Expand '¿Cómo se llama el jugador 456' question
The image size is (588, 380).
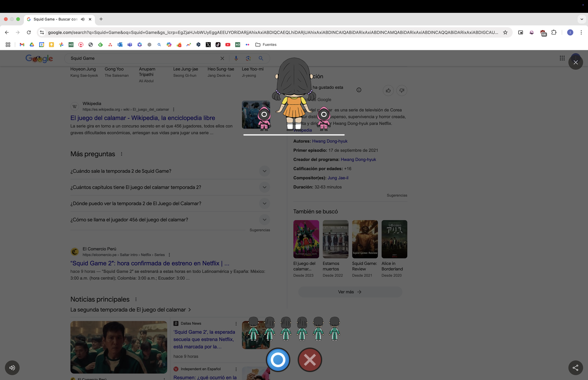point(264,220)
